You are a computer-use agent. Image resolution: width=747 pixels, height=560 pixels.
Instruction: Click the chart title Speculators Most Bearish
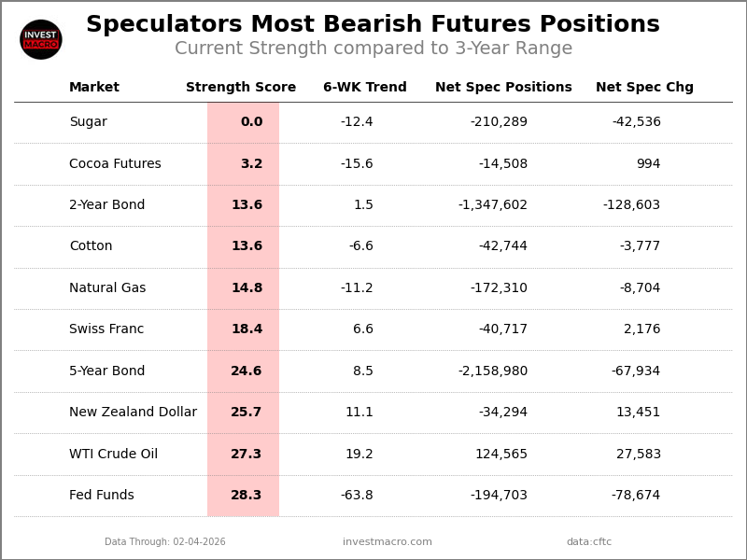click(373, 25)
